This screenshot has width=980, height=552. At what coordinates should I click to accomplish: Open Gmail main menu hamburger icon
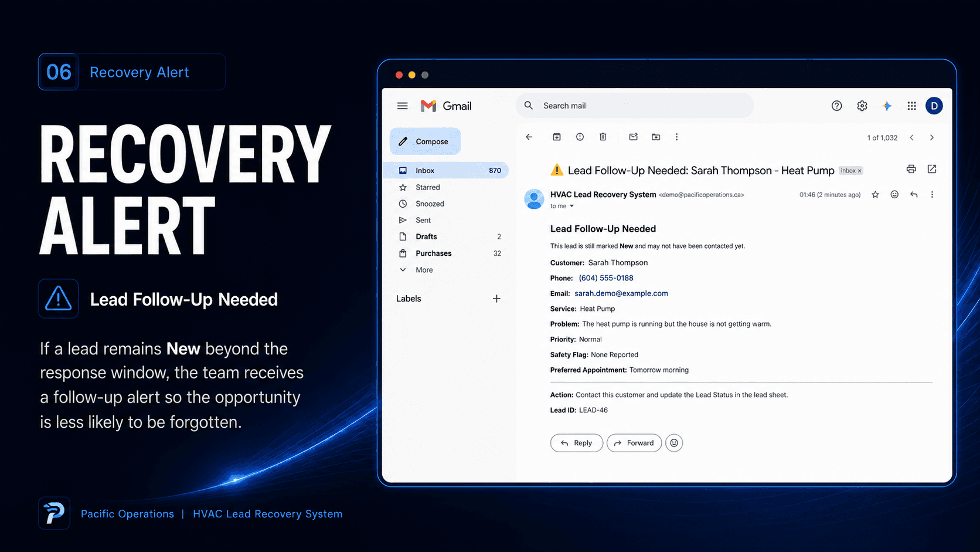(x=402, y=106)
